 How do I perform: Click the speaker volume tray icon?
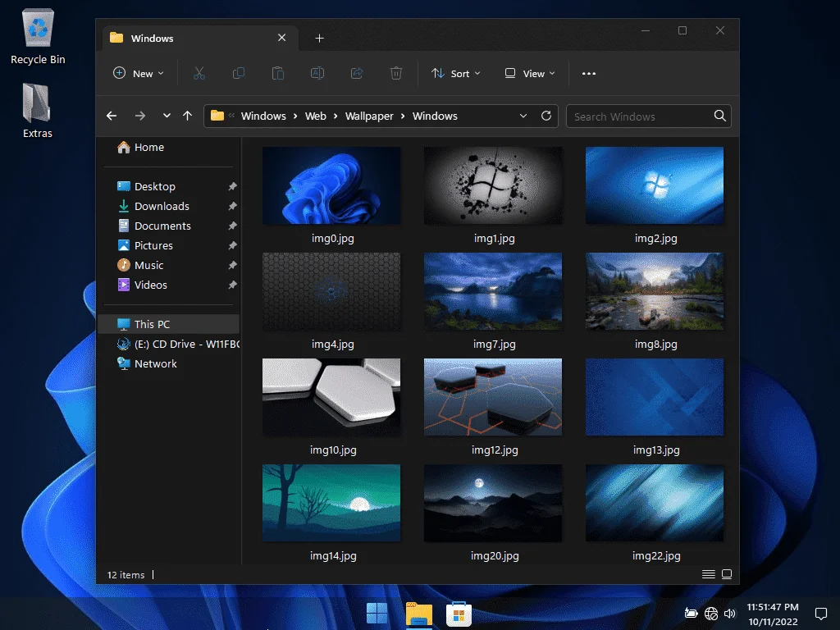(729, 614)
